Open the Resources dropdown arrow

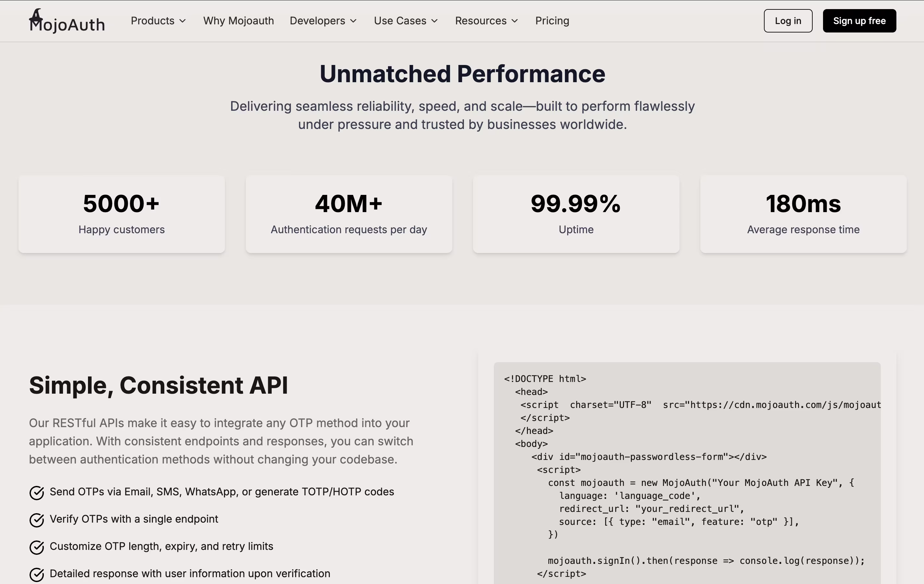point(515,21)
